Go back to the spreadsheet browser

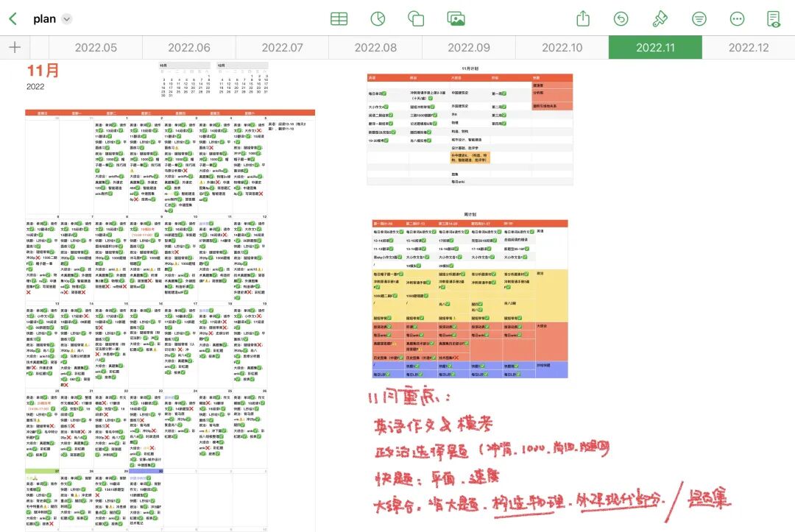click(x=13, y=19)
